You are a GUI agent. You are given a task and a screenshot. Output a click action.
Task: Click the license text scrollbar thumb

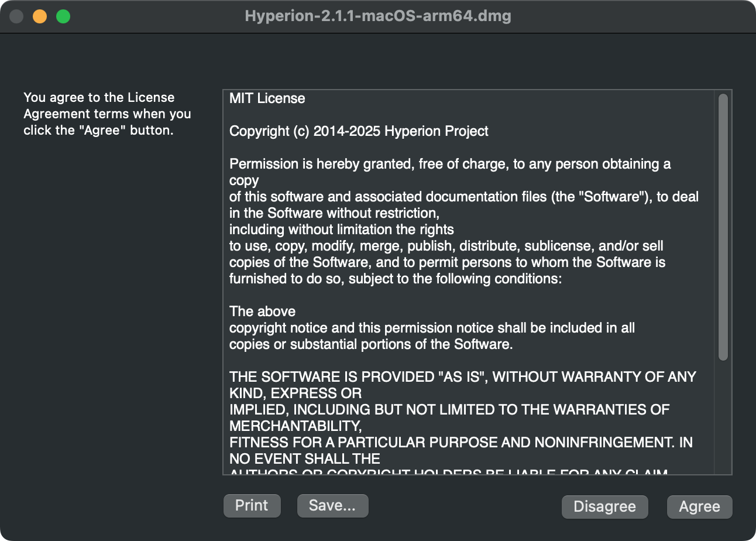[x=723, y=227]
